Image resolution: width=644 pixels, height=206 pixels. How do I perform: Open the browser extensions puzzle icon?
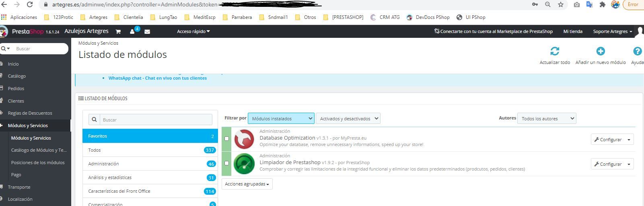coord(602,4)
